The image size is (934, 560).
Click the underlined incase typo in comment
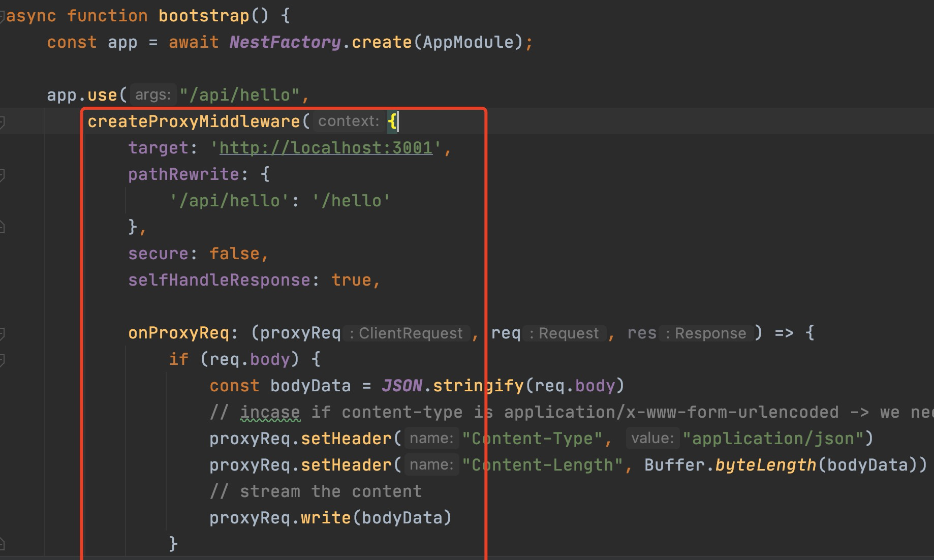[x=270, y=412]
